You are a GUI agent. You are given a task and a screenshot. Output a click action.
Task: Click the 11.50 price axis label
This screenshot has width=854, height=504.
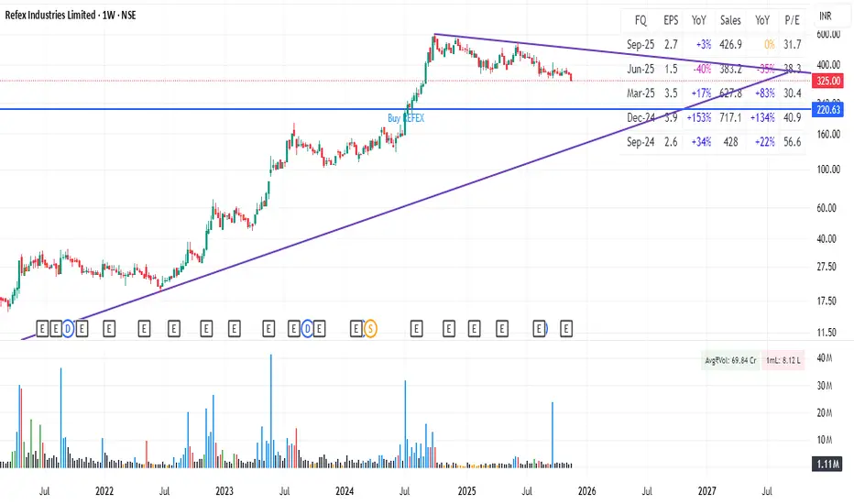[x=827, y=333]
